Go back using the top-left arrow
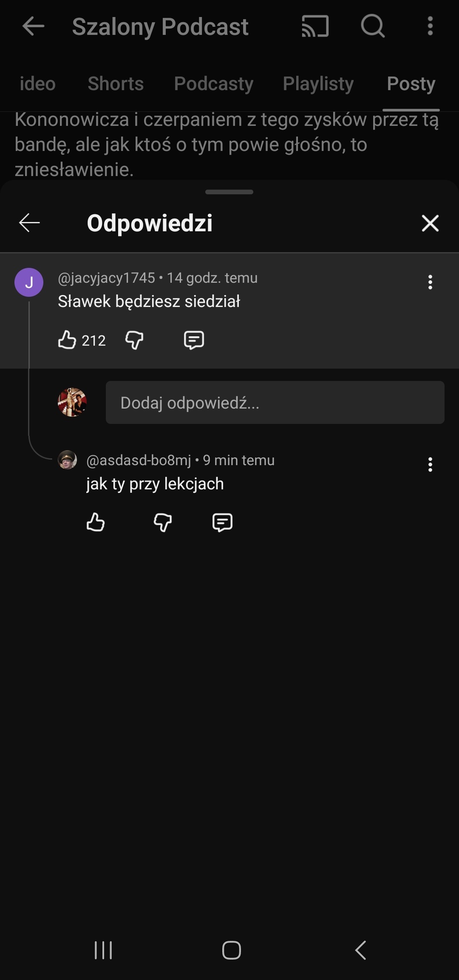 (x=33, y=26)
